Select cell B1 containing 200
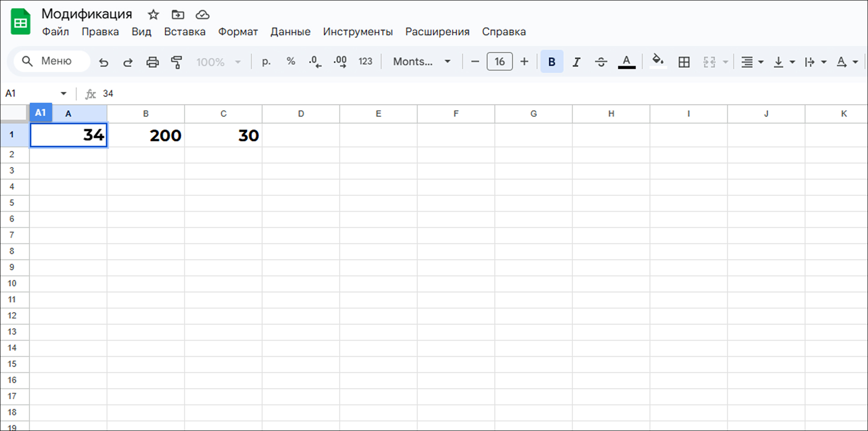Screen dimensions: 868x431 (x=146, y=135)
